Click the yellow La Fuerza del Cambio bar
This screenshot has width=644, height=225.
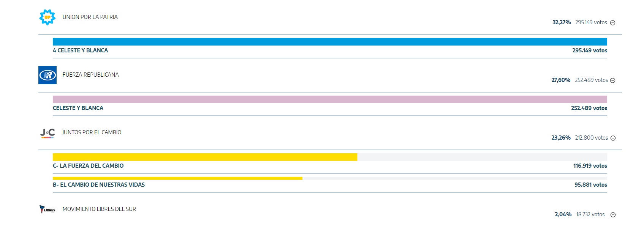pos(205,157)
